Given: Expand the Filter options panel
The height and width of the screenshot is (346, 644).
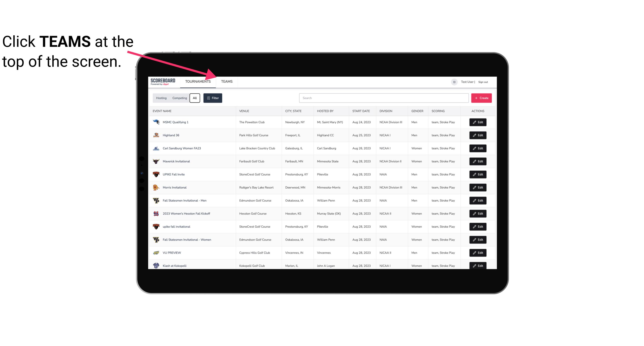Looking at the screenshot, I should pyautogui.click(x=212, y=98).
